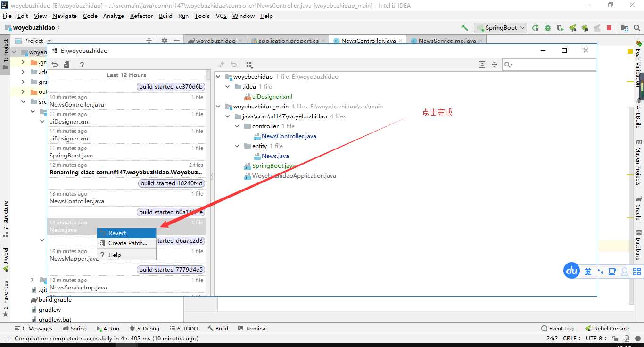644x347 pixels.
Task: Open the SpringBoot run configuration dropdown
Action: pos(500,28)
